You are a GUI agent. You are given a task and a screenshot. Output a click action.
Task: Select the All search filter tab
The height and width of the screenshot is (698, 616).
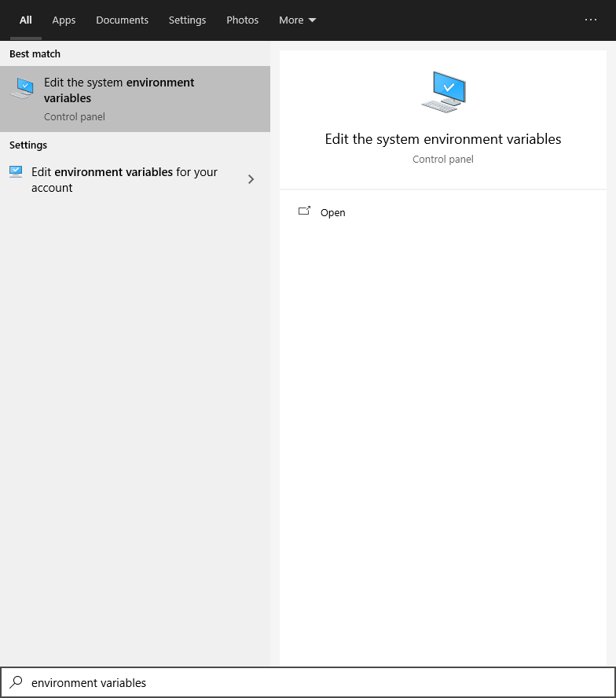coord(26,20)
